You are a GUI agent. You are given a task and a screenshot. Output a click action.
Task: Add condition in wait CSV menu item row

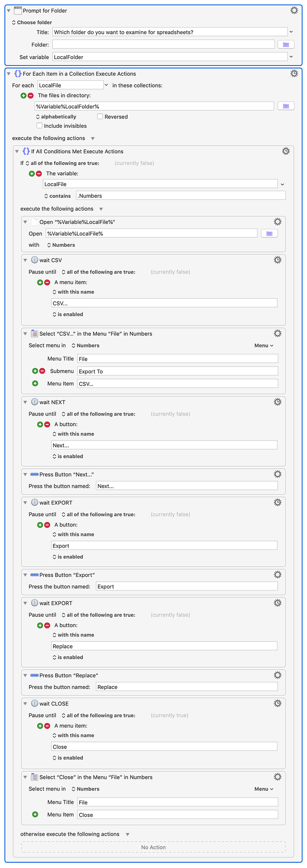click(x=40, y=282)
